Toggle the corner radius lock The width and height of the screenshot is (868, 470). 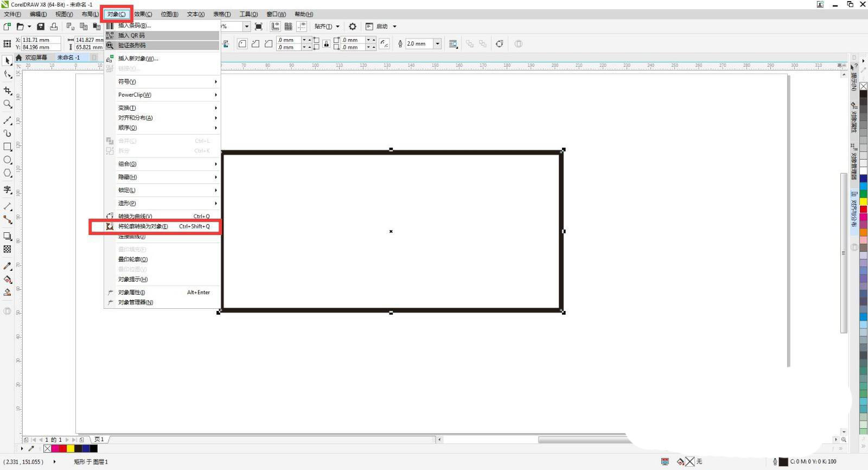click(326, 44)
